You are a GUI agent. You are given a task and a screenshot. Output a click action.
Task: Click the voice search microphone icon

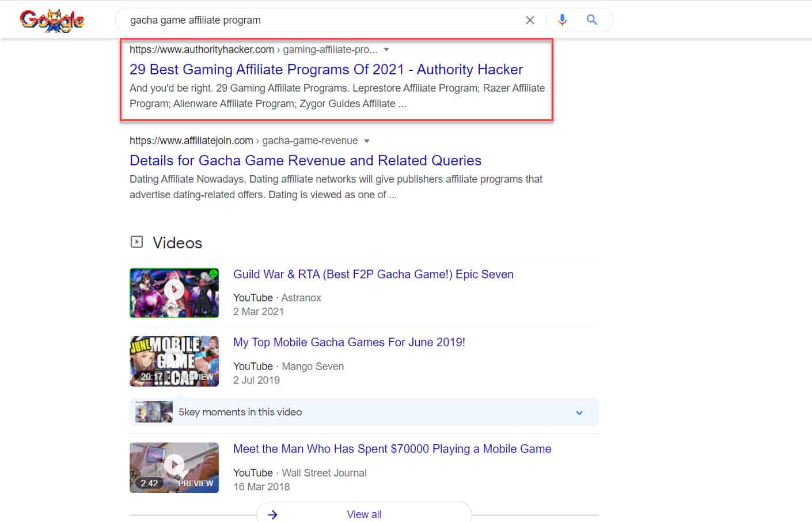(561, 20)
